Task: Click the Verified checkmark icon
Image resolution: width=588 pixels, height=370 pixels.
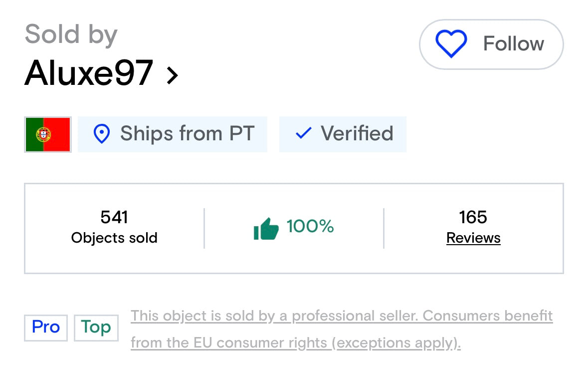Action: (303, 133)
